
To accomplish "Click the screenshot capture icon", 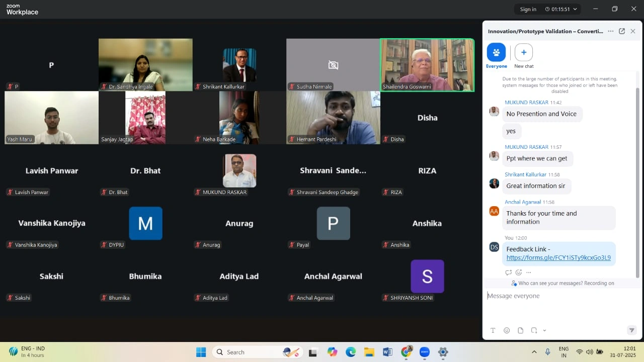I will click(534, 330).
